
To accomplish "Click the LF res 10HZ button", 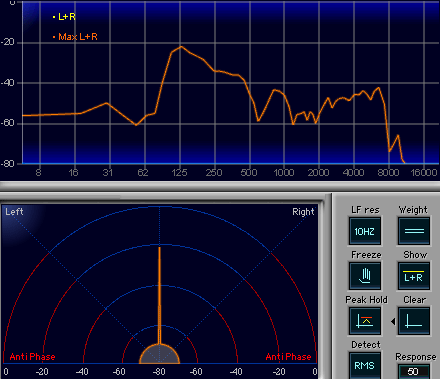I will pos(365,231).
